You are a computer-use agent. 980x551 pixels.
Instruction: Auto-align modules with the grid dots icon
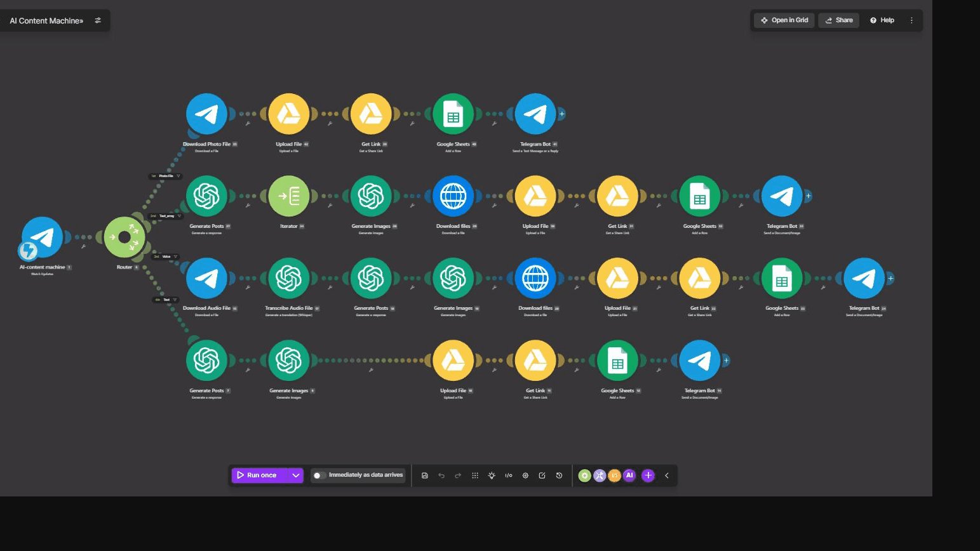coord(475,475)
